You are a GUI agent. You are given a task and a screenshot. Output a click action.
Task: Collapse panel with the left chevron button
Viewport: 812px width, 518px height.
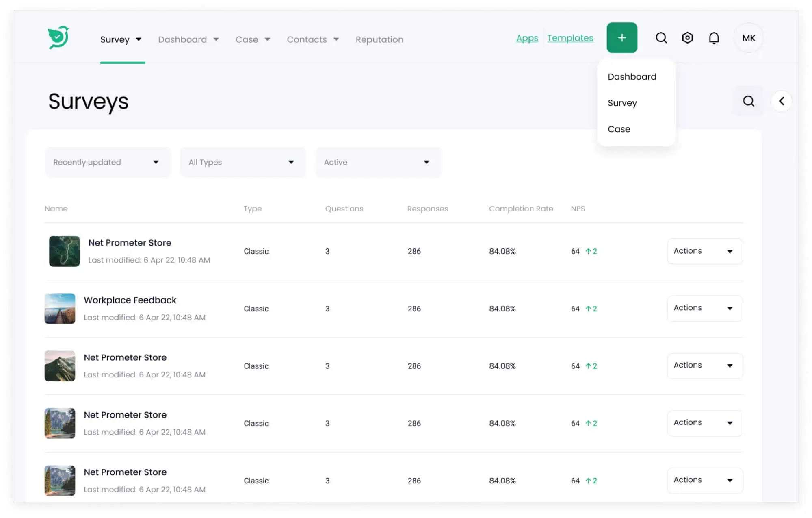(782, 101)
